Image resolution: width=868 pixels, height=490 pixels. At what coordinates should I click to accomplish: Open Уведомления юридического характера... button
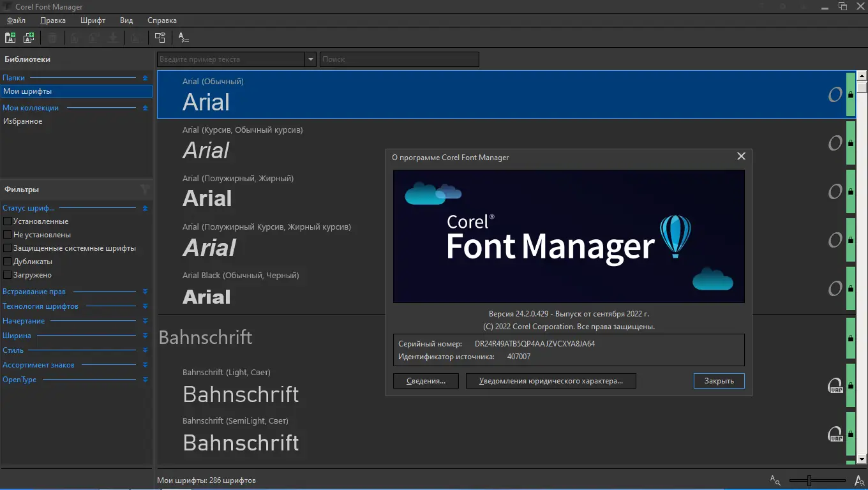[551, 381]
